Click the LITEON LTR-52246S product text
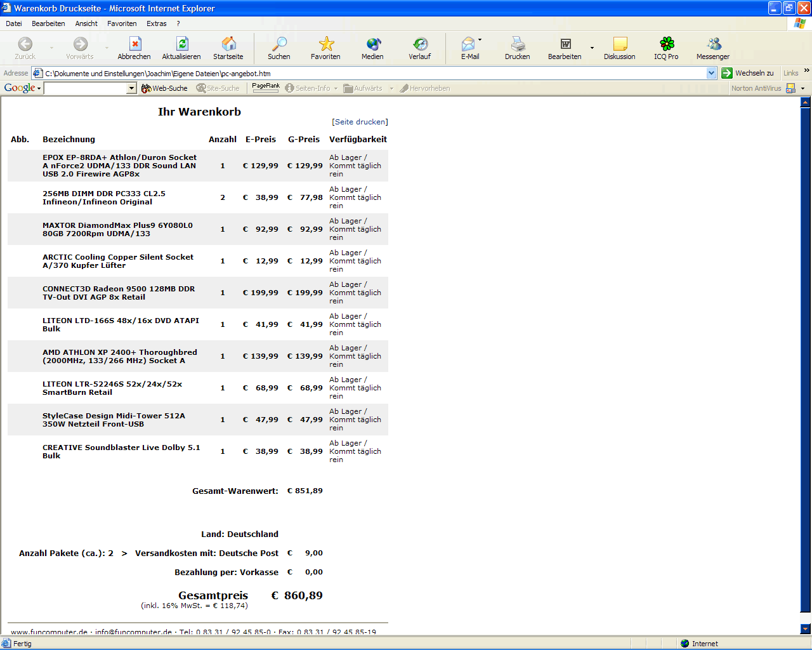Screen dimensions: 812x650 pyautogui.click(x=112, y=388)
